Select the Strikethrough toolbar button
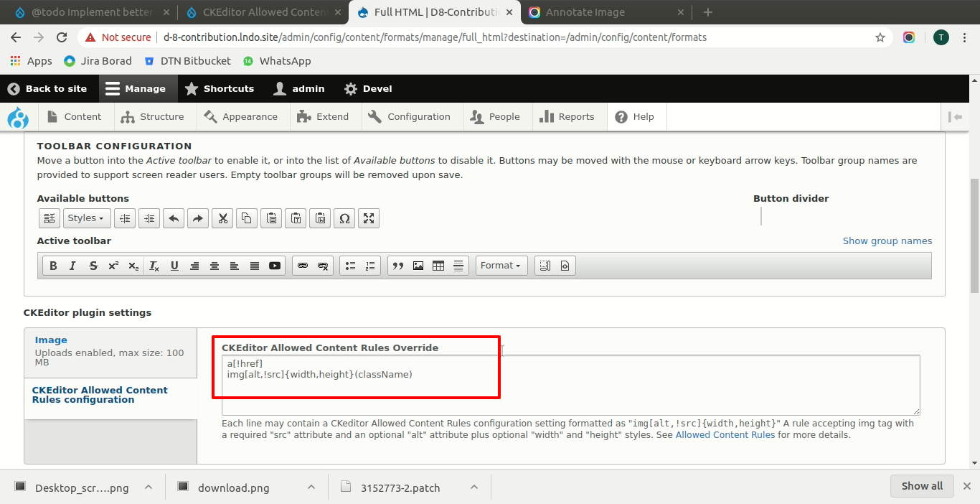Viewport: 980px width, 504px height. [93, 266]
